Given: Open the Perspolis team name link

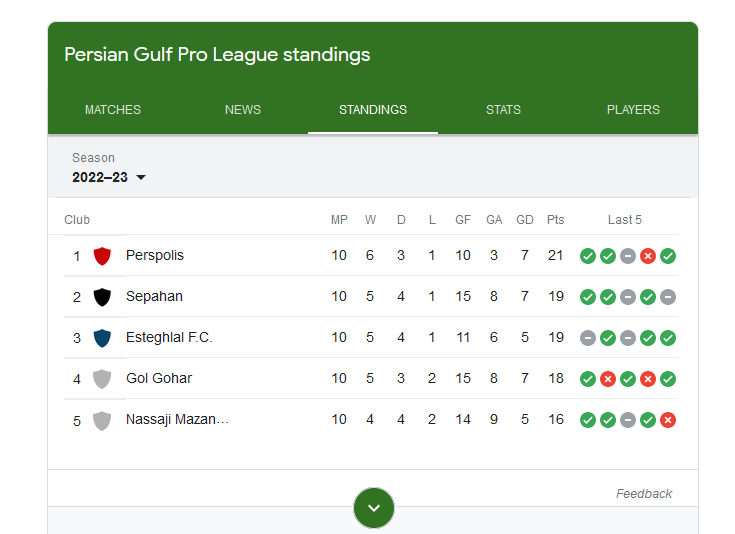Looking at the screenshot, I should pyautogui.click(x=155, y=256).
